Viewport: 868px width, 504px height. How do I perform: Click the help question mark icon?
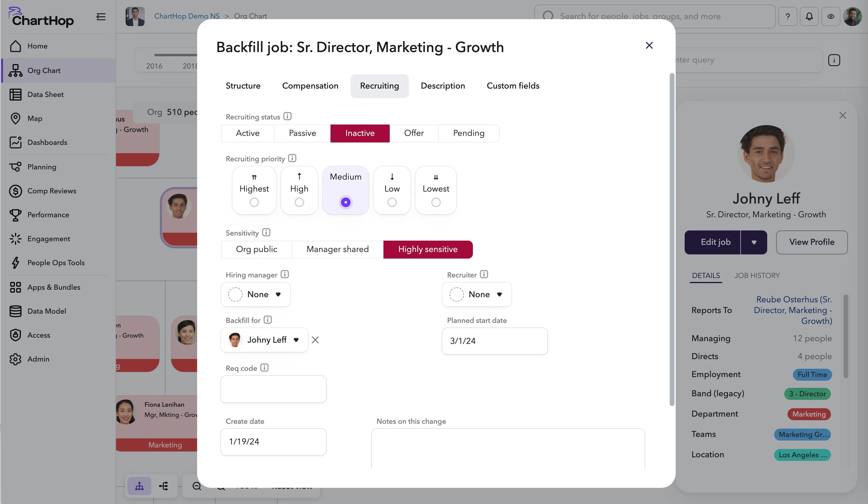click(788, 16)
